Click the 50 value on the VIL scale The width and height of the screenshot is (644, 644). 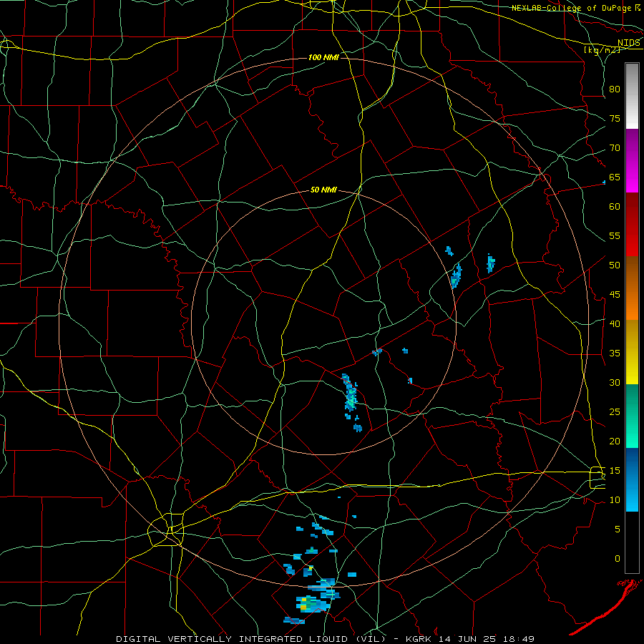point(615,265)
